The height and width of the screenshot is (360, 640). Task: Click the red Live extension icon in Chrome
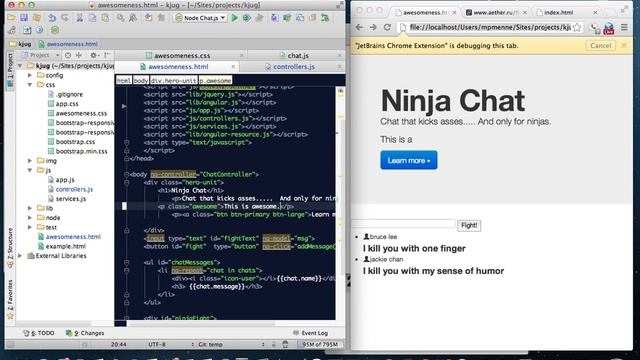609,28
